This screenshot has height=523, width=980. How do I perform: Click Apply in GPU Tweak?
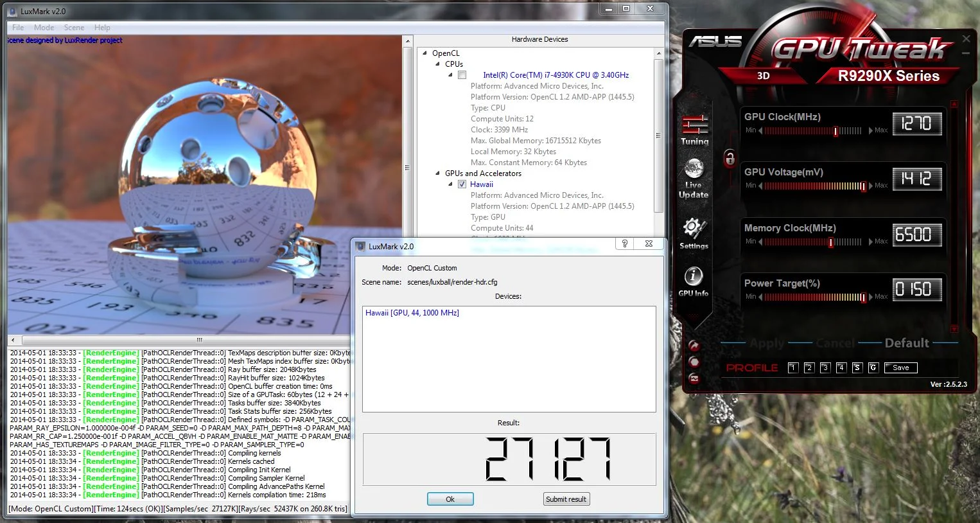(767, 343)
